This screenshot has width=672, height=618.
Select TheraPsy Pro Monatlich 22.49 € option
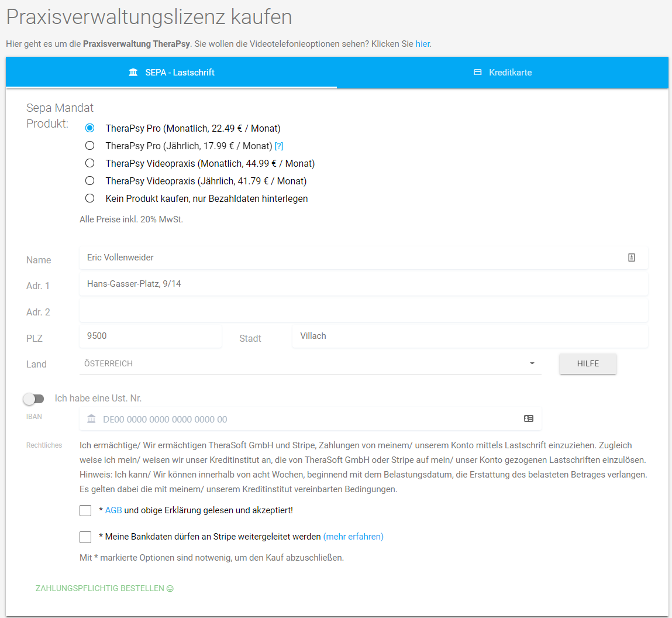[89, 128]
